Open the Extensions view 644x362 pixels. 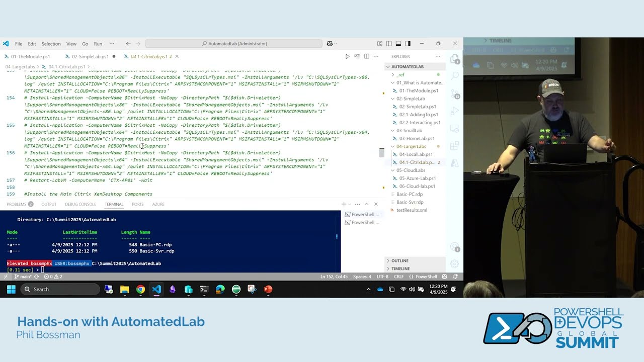coord(455,146)
